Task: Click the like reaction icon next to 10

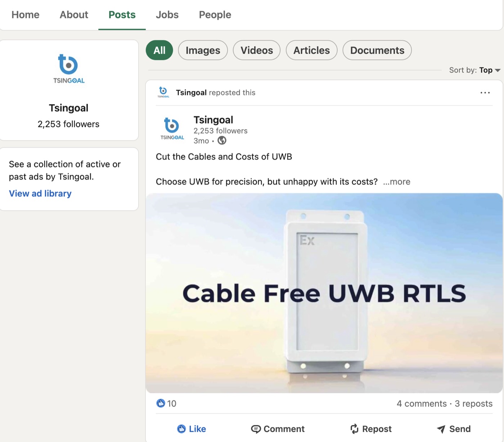Action: click(161, 404)
